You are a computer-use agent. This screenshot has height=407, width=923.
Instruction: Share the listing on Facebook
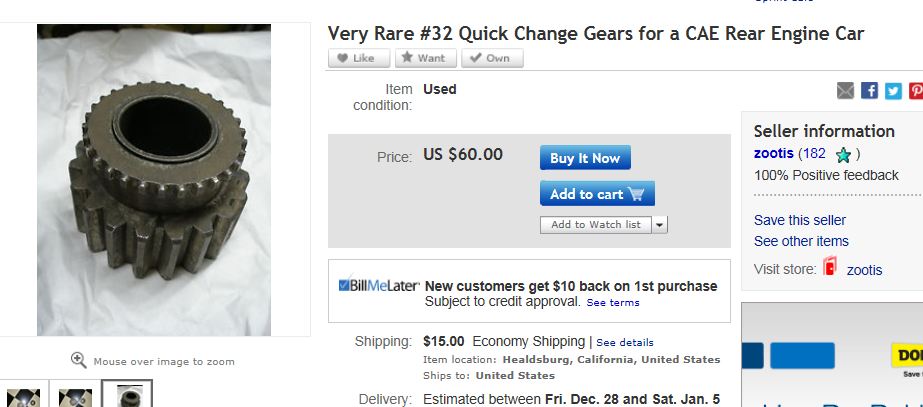point(869,91)
